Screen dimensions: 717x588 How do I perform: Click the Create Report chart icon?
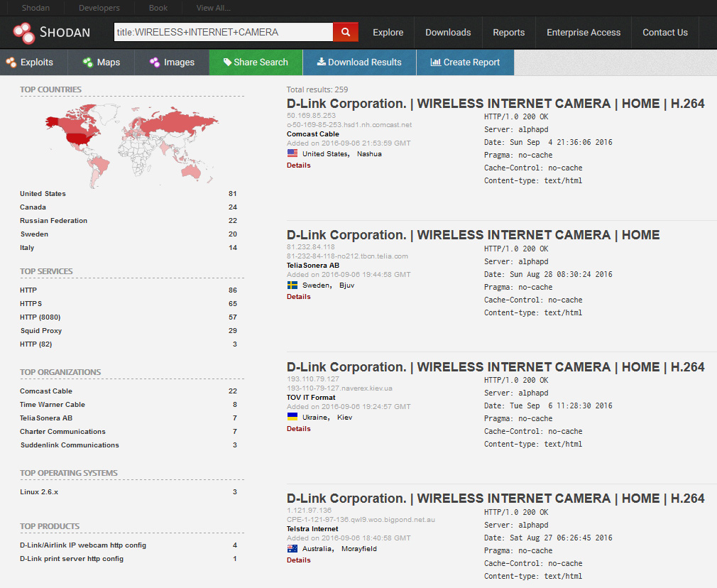pos(435,62)
